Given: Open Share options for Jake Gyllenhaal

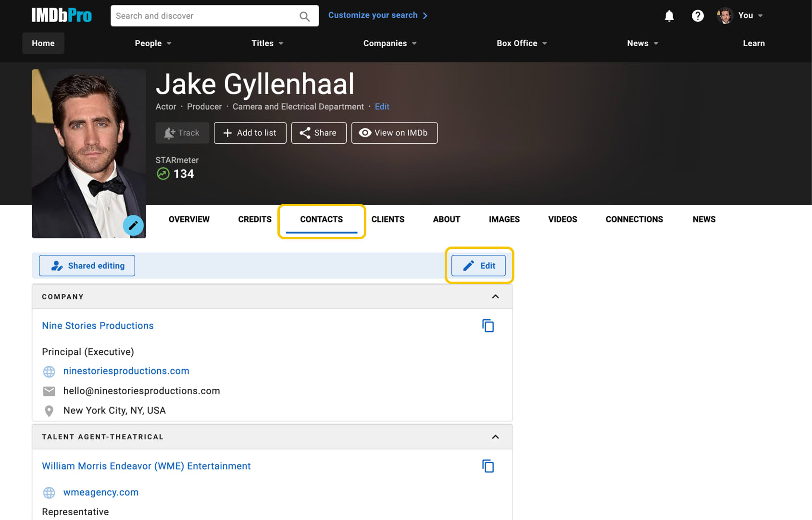Looking at the screenshot, I should point(319,133).
